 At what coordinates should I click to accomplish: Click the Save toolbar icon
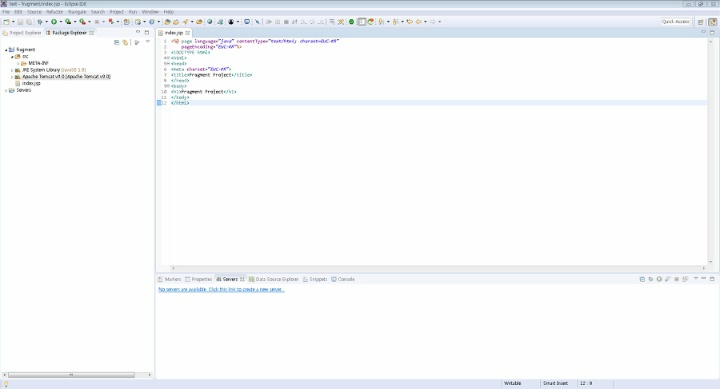pyautogui.click(x=20, y=22)
